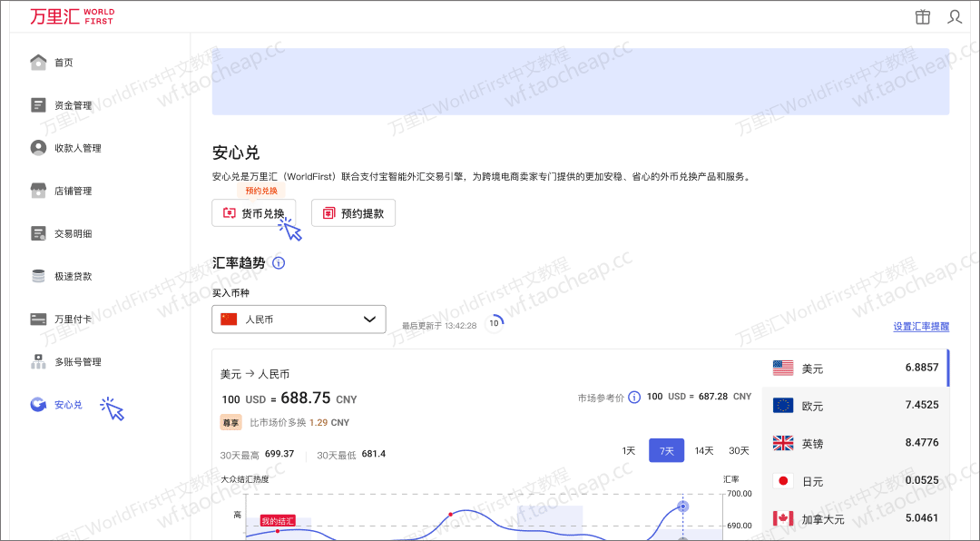This screenshot has width=980, height=541.
Task: Open the 设置汇率提醒 link
Action: tap(921, 327)
